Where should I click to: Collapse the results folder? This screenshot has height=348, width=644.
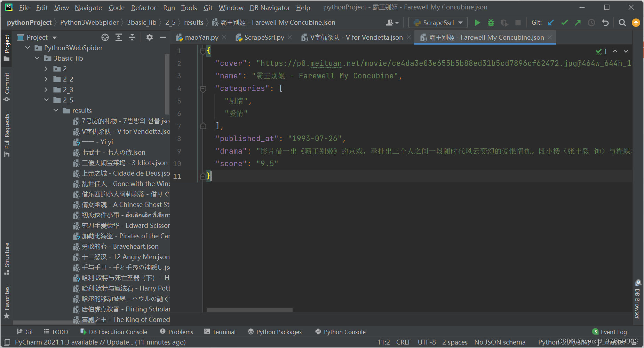pos(56,110)
